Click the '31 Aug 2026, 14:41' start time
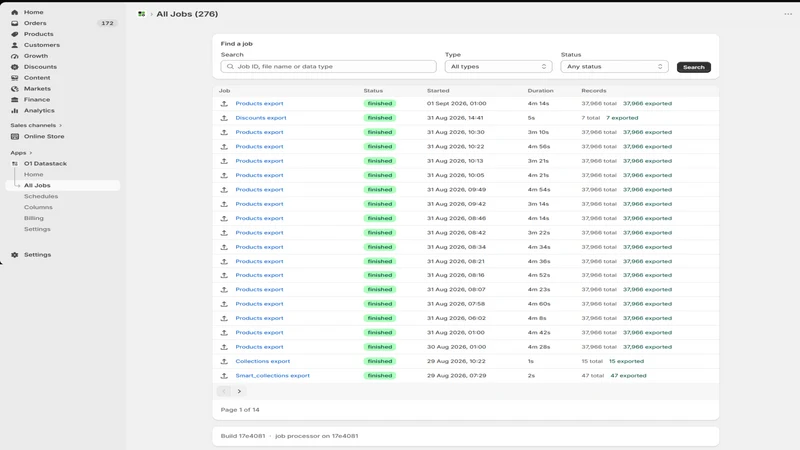The image size is (800, 450). [x=455, y=118]
